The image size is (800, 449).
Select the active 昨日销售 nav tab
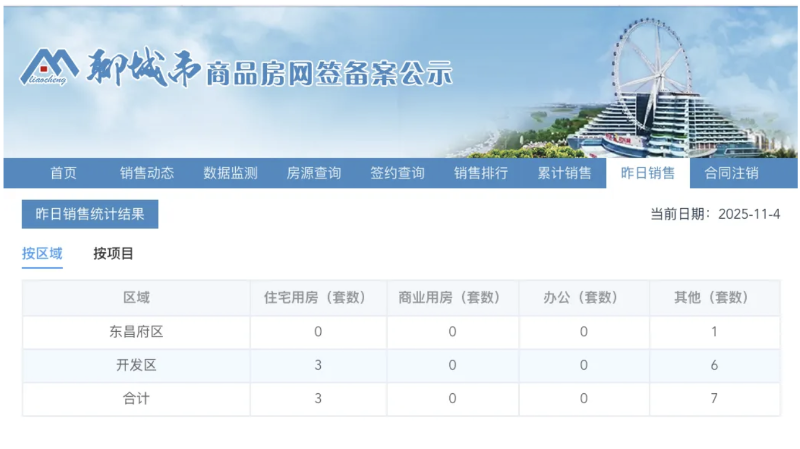[x=648, y=173]
